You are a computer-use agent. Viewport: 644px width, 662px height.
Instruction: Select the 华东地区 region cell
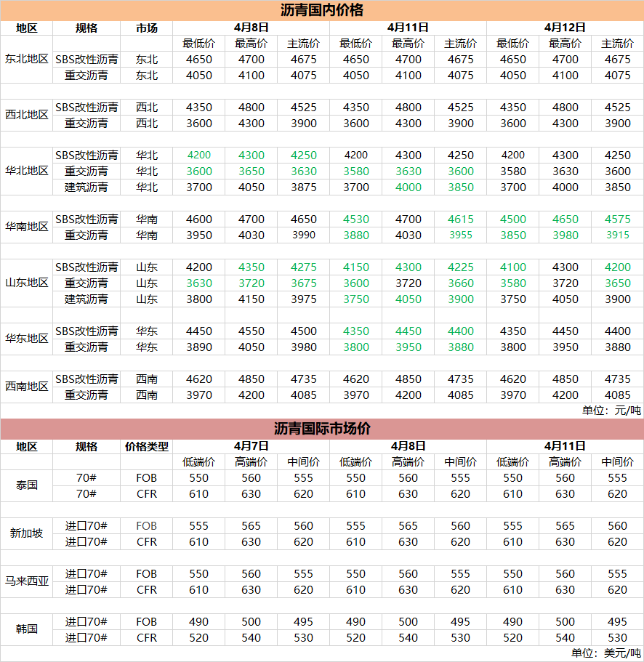click(x=27, y=339)
